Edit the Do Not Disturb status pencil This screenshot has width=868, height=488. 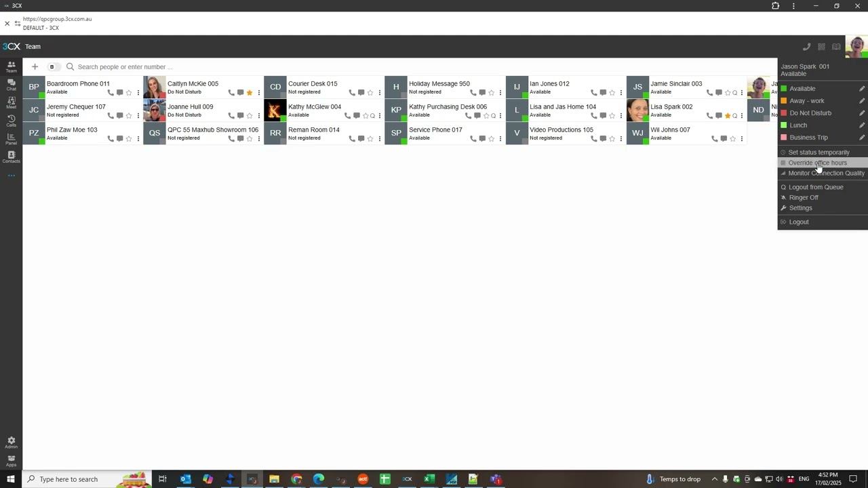coord(862,113)
